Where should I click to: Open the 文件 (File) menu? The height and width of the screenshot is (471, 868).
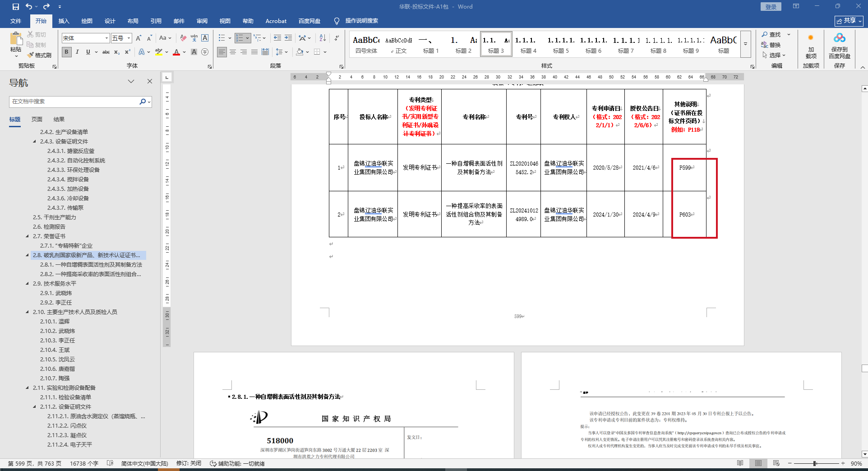pyautogui.click(x=16, y=21)
